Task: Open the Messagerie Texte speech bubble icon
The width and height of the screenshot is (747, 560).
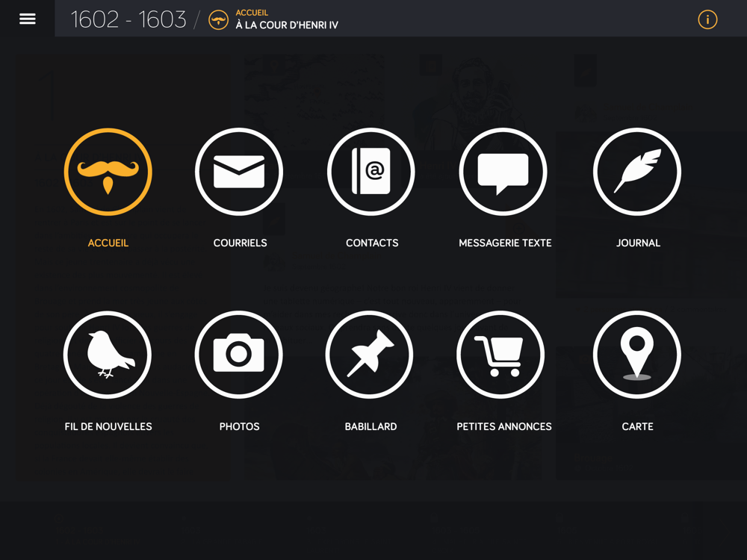Action: point(503,172)
